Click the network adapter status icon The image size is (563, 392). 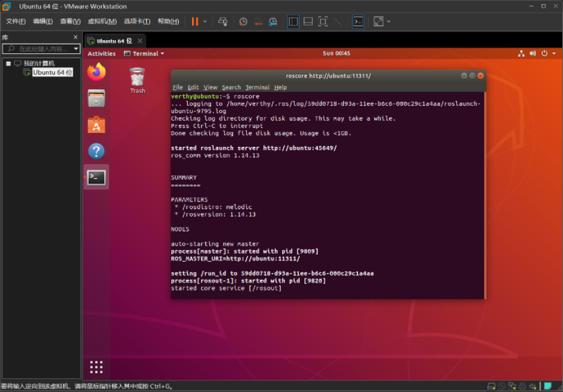[x=512, y=386]
